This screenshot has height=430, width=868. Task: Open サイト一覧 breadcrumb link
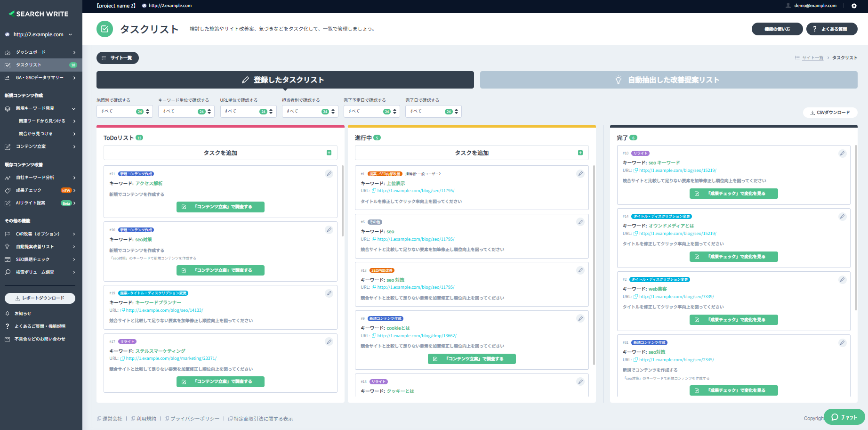[x=813, y=58]
